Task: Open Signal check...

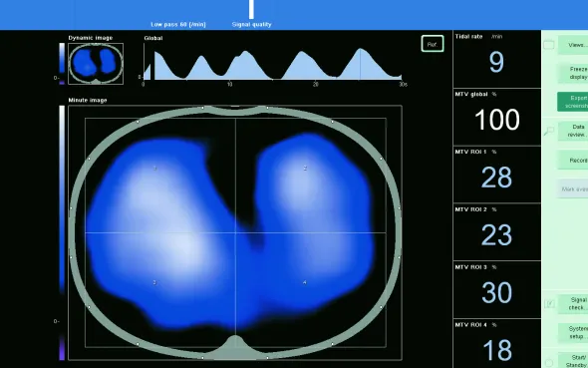Action: [x=574, y=304]
